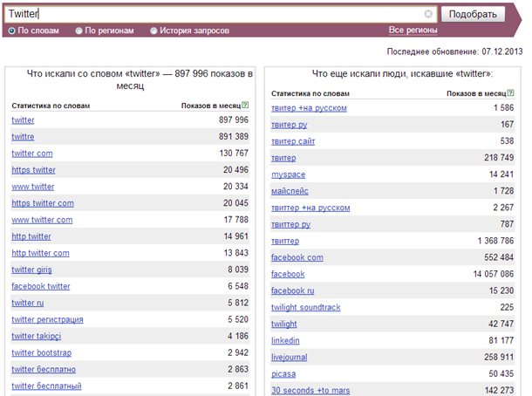Open the 'www twitter com' keyword link

point(42,220)
